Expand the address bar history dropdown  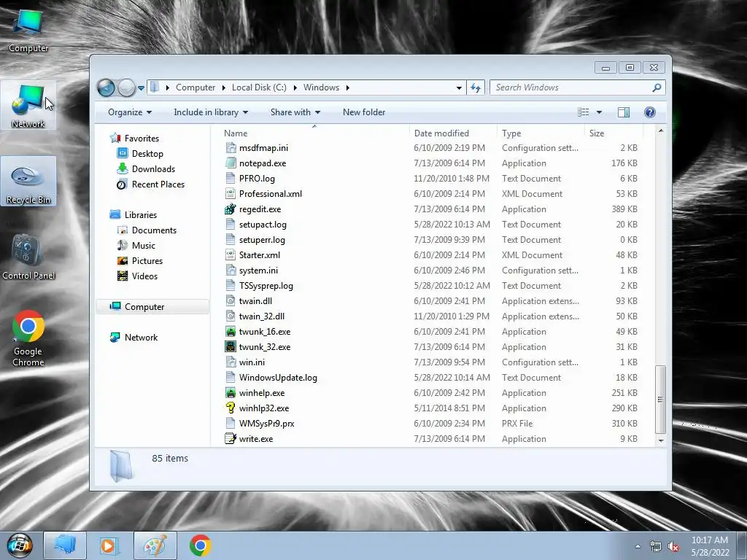[459, 87]
